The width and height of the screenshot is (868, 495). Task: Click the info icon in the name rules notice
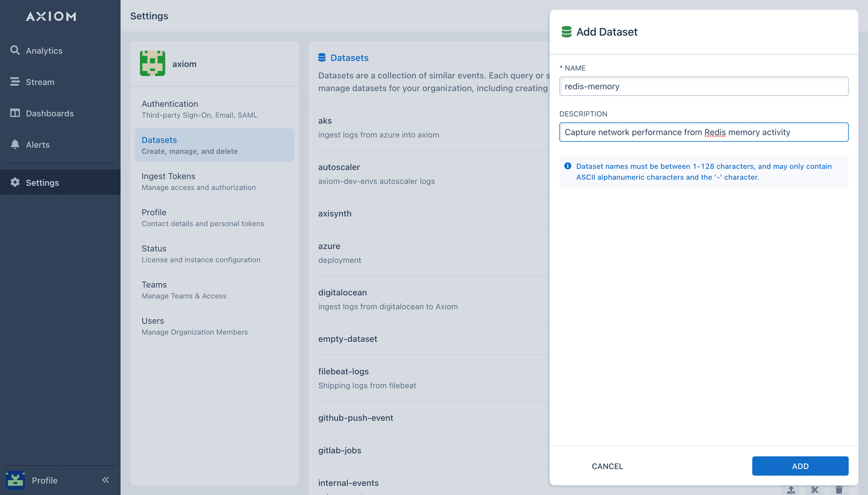coord(568,166)
